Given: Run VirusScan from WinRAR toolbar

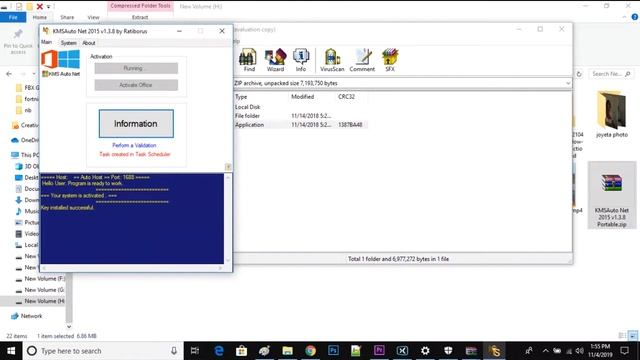Looking at the screenshot, I should (x=332, y=60).
